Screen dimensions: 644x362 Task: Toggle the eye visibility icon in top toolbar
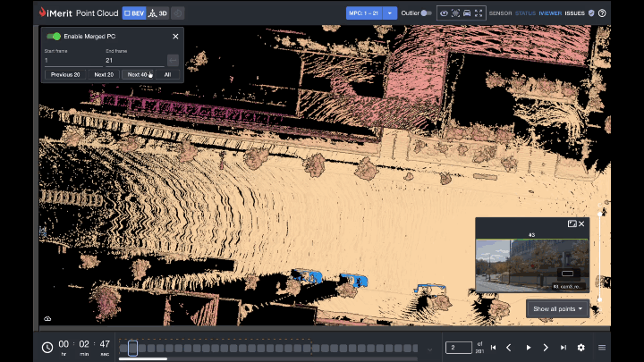pos(444,13)
